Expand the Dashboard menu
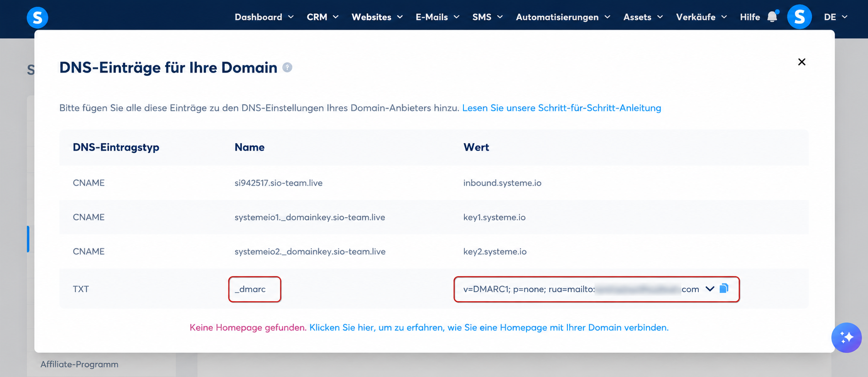Viewport: 868px width, 377px height. coord(264,17)
